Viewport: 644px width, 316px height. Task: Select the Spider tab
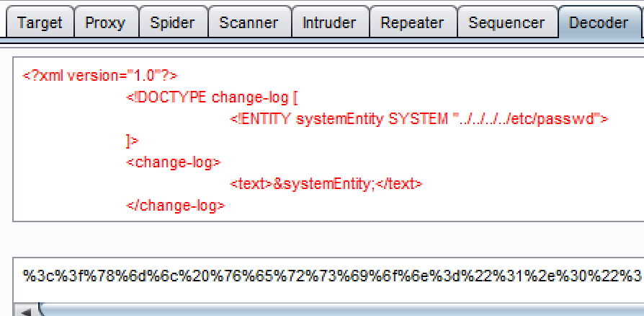click(x=172, y=22)
